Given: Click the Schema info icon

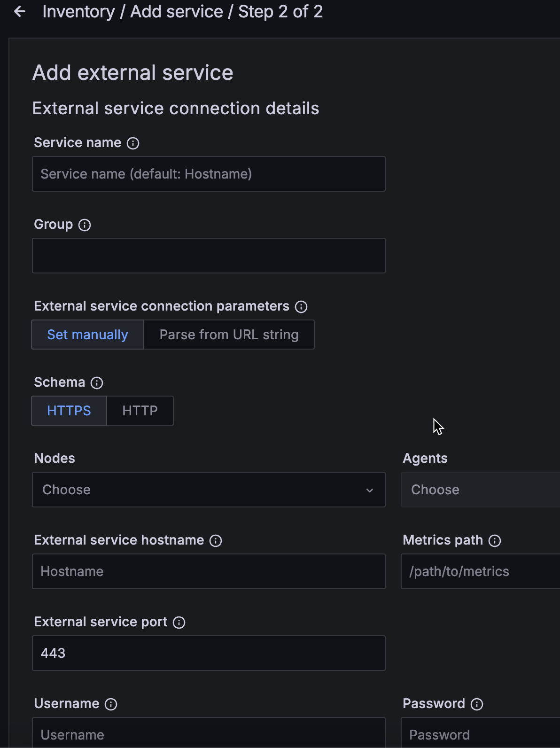Looking at the screenshot, I should (x=97, y=383).
